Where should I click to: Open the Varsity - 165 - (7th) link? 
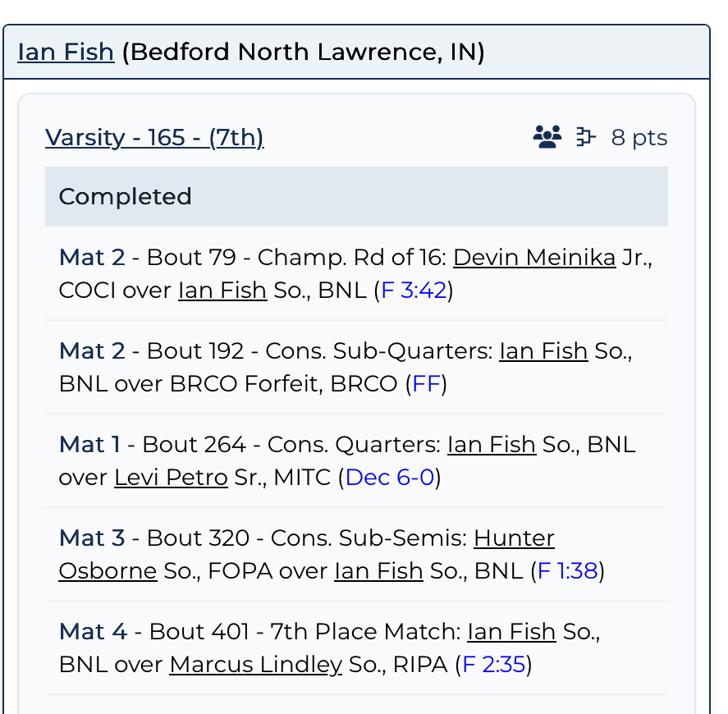coord(154,137)
